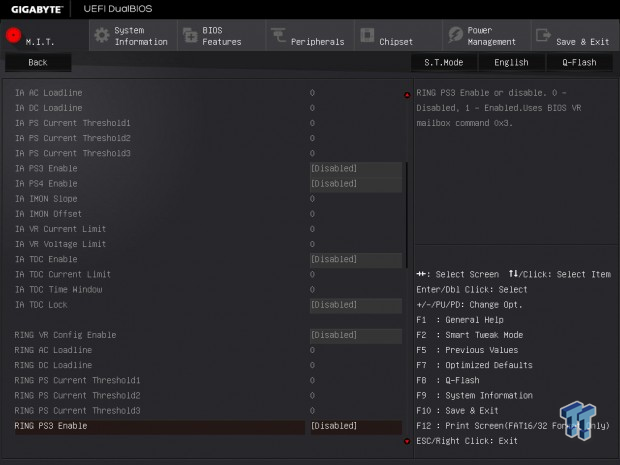This screenshot has width=620, height=465.
Task: Click the IA AC Loadline label
Action: pos(49,93)
